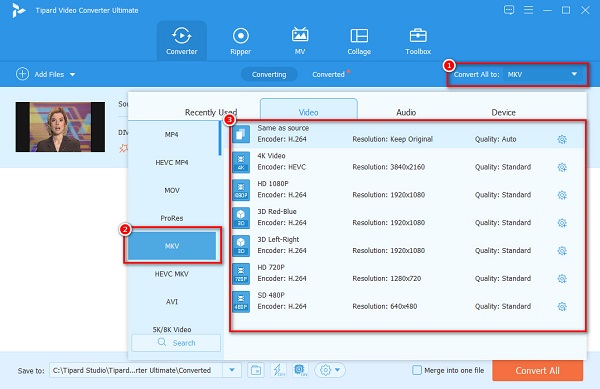600x389 pixels.
Task: Click the 3D Red-Blue format icon
Action: (x=241, y=218)
